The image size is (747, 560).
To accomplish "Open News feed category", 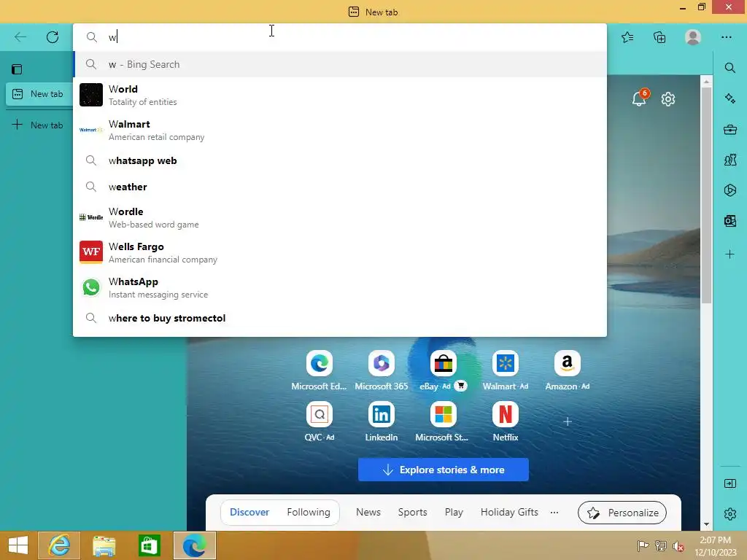I will pyautogui.click(x=368, y=512).
